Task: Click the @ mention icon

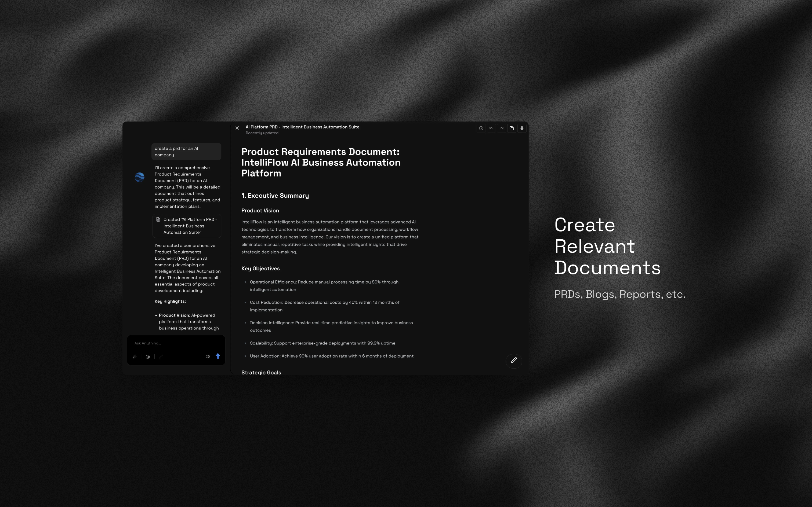Action: point(148,357)
